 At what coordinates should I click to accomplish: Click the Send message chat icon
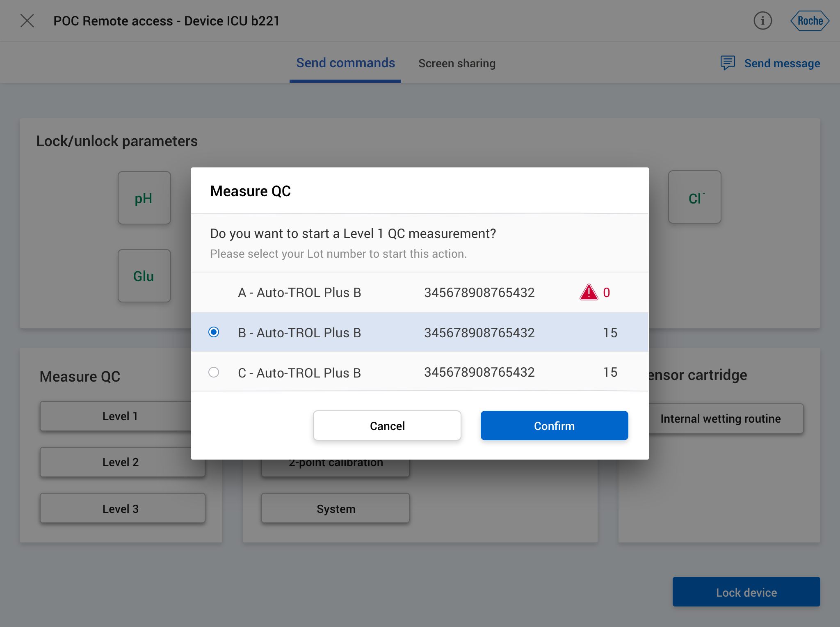pyautogui.click(x=728, y=63)
